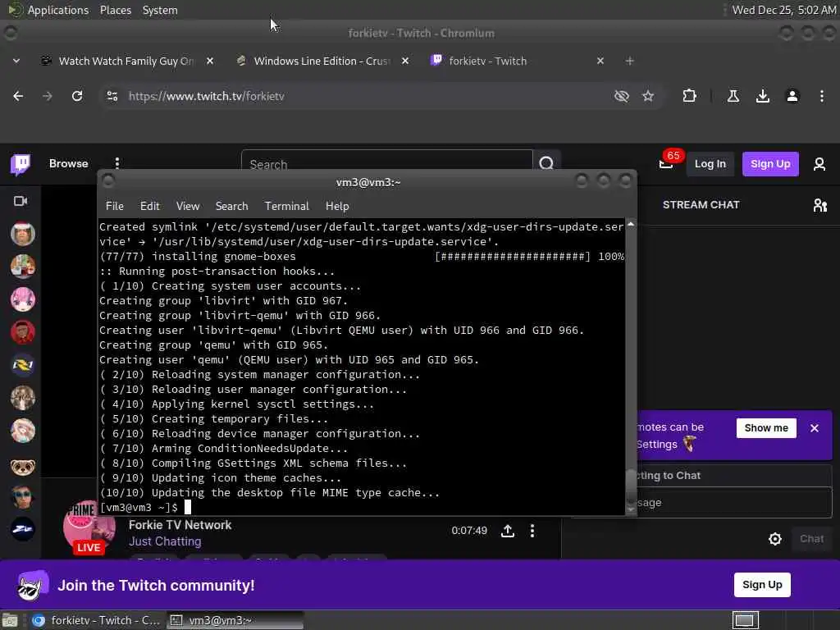
Task: Dismiss the emotes tip banner with X
Action: coord(815,428)
